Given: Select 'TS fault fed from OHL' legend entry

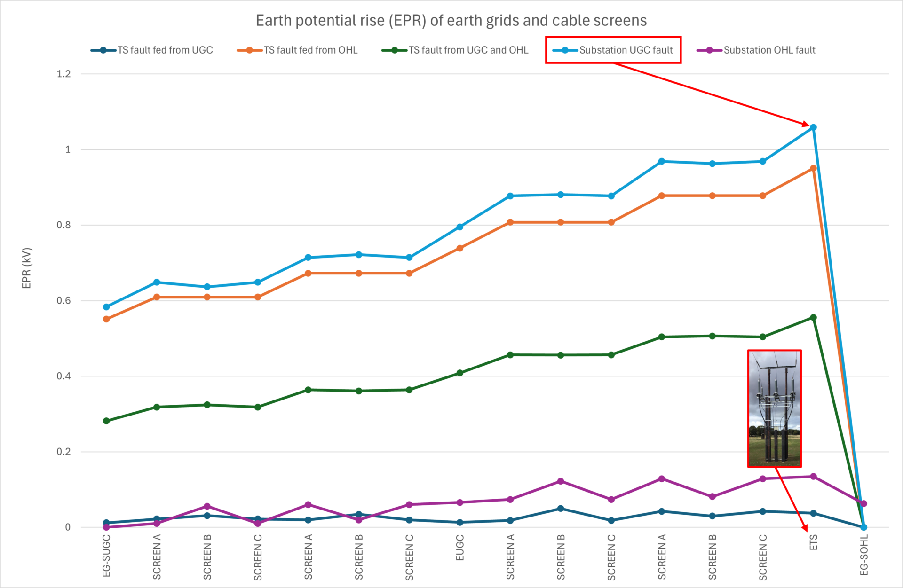Looking at the screenshot, I should point(310,50).
